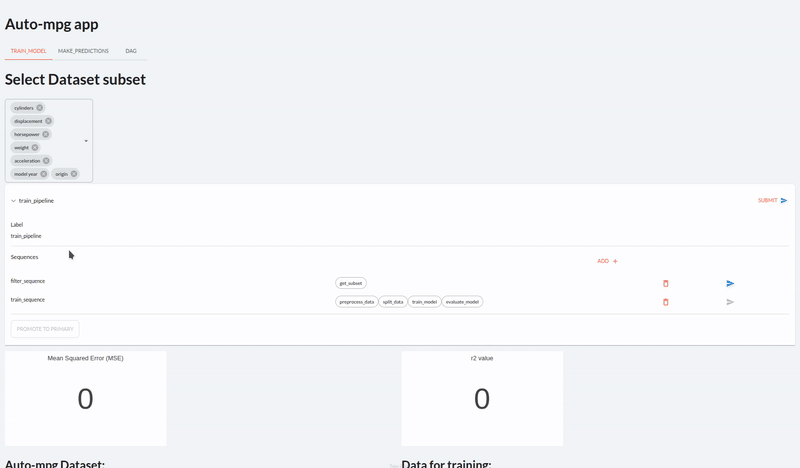The width and height of the screenshot is (800, 468).
Task: Open the dataset subset dropdown arrow
Action: coord(86,141)
